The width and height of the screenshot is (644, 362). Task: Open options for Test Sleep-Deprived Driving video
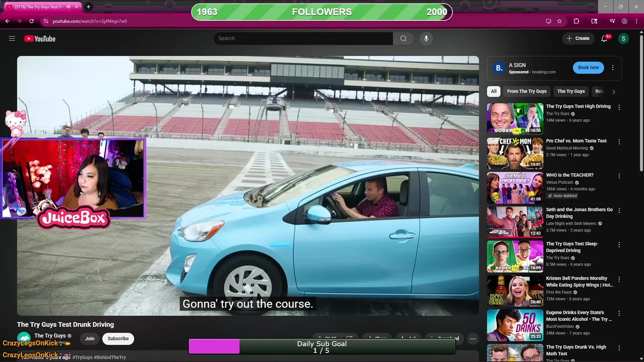pyautogui.click(x=619, y=244)
